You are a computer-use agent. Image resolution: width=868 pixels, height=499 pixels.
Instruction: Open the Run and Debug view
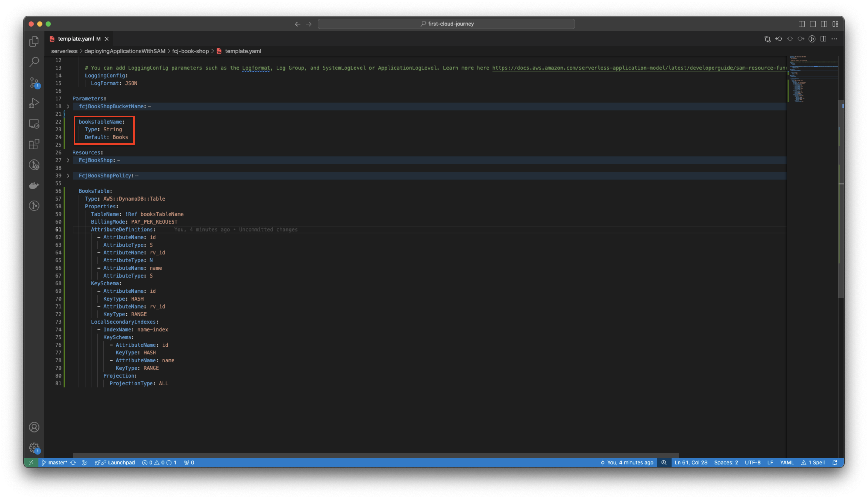click(34, 103)
